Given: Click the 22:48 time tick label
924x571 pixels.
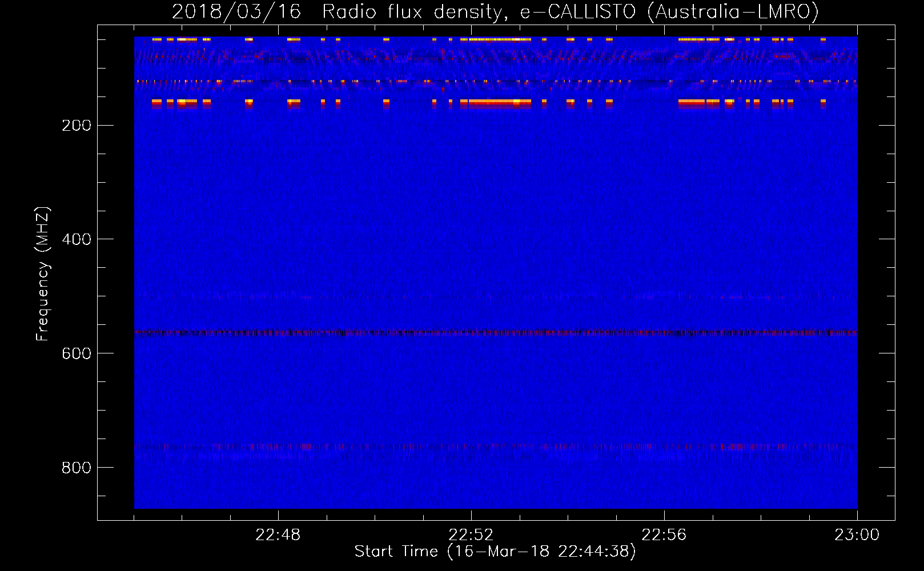Looking at the screenshot, I should [x=278, y=535].
